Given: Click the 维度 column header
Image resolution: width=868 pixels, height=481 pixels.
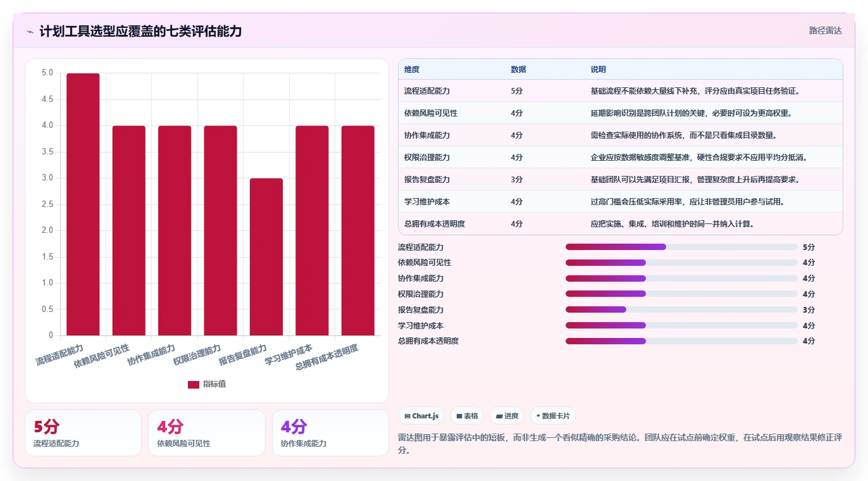Looking at the screenshot, I should pyautogui.click(x=412, y=70).
